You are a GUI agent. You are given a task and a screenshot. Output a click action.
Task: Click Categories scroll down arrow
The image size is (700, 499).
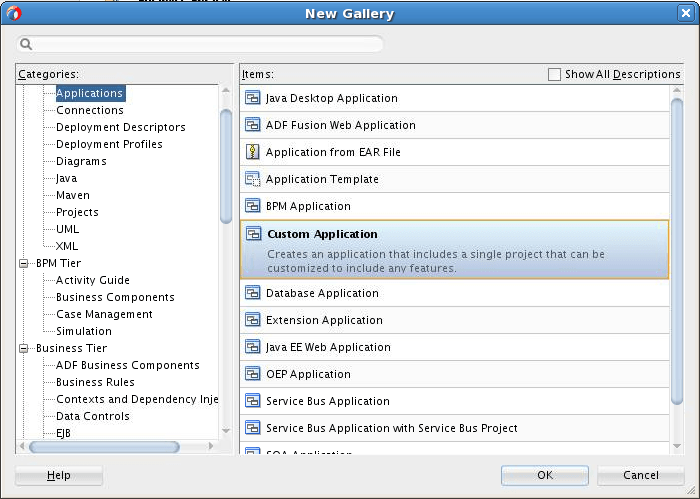pyautogui.click(x=226, y=431)
